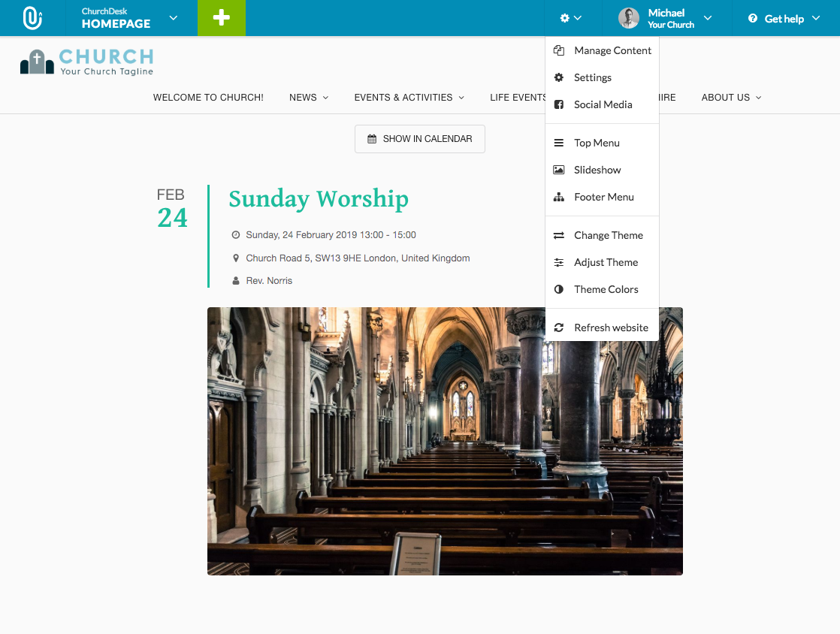
Task: Open the Sunday Worship event title
Action: tap(319, 199)
